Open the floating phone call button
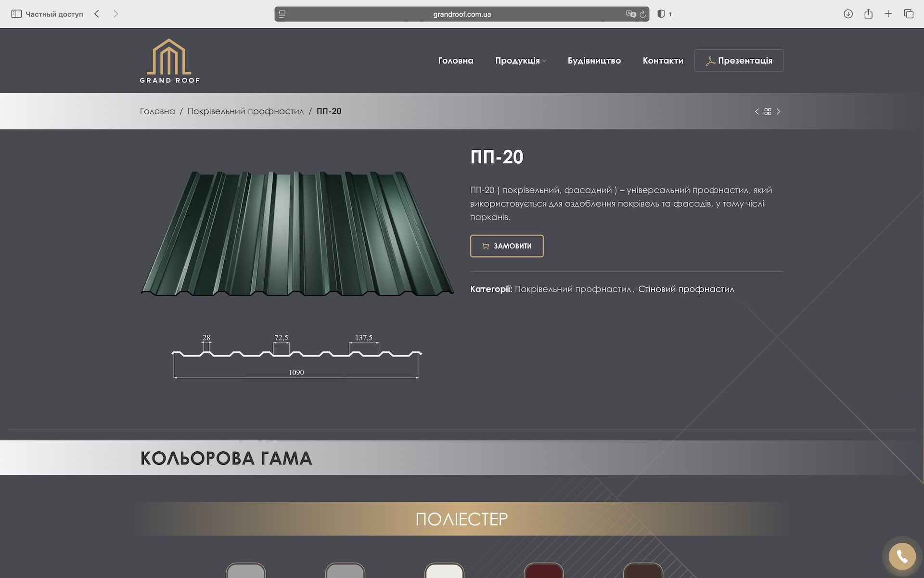The height and width of the screenshot is (578, 924). (902, 556)
